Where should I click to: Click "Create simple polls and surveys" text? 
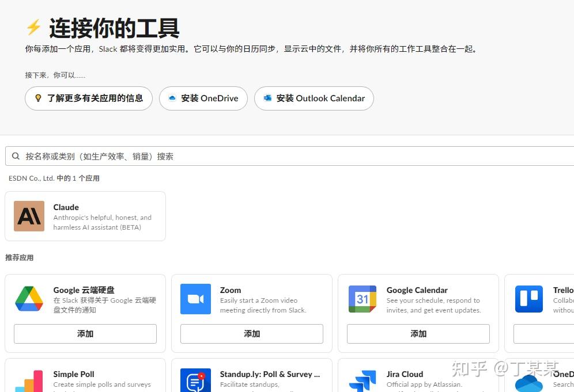(x=102, y=385)
